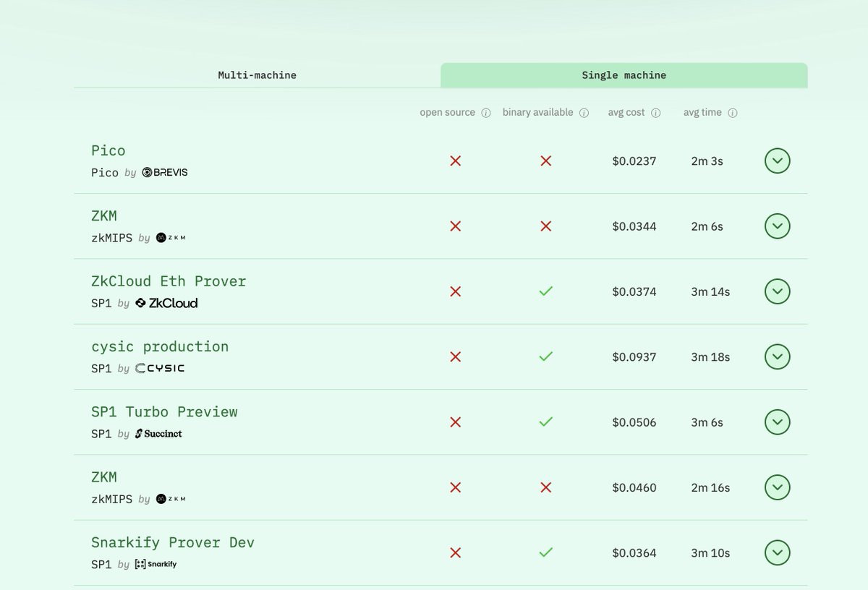Click binary available X in $0.0460 ZKM row
The width and height of the screenshot is (868, 590).
tap(546, 487)
